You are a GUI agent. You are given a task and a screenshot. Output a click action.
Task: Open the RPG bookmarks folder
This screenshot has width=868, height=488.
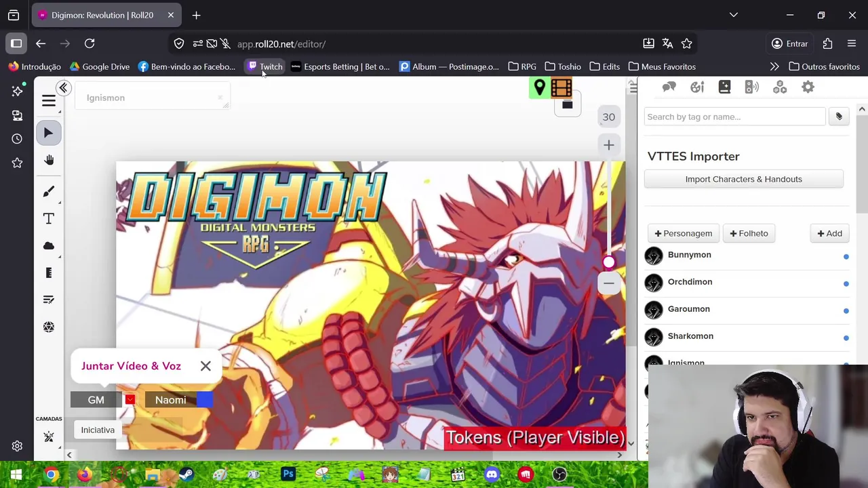(x=522, y=66)
